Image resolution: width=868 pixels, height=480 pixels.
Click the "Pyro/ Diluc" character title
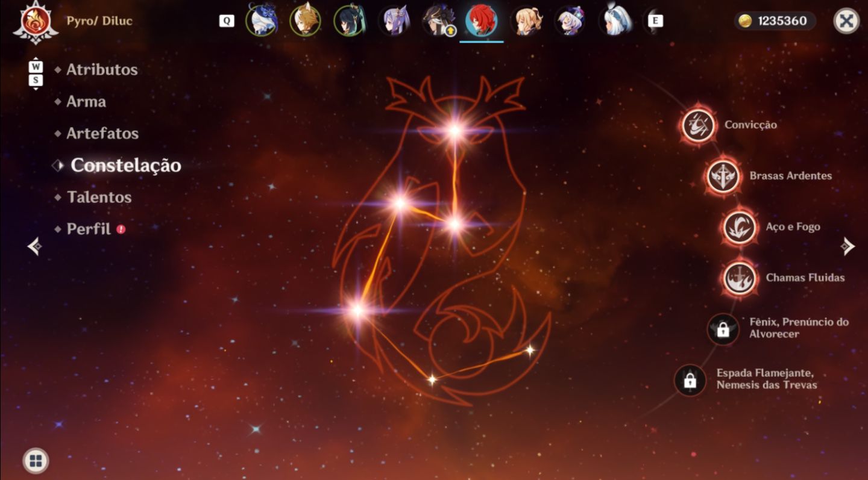pos(99,21)
